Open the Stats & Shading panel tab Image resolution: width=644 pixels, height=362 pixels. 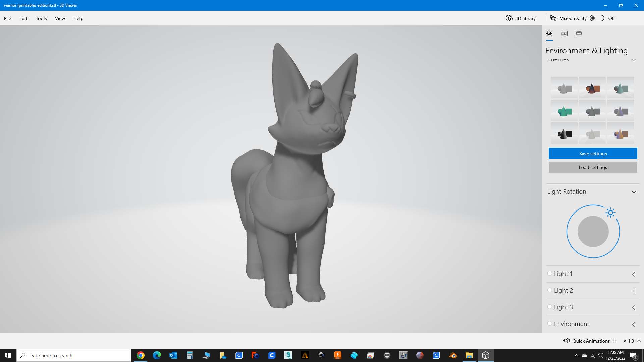564,34
